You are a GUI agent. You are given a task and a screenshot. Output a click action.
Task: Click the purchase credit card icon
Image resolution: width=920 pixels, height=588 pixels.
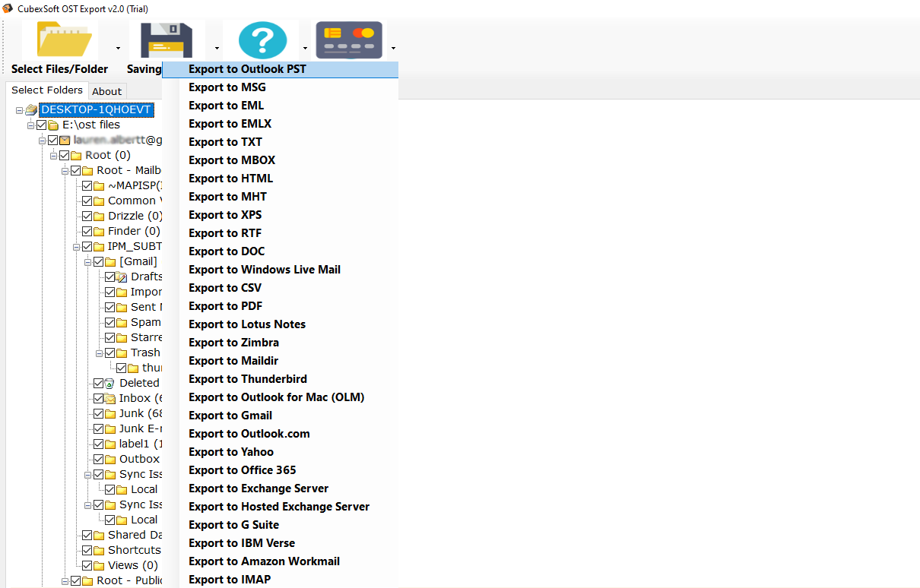click(349, 40)
